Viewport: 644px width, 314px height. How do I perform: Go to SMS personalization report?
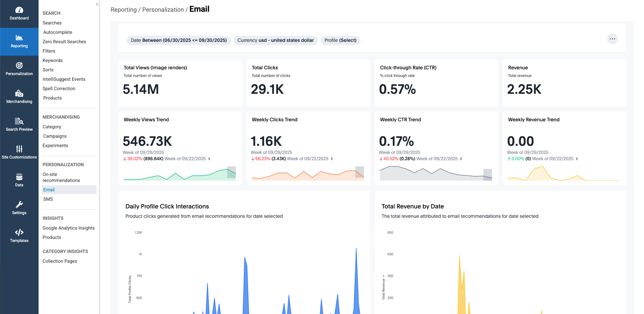[x=48, y=199]
